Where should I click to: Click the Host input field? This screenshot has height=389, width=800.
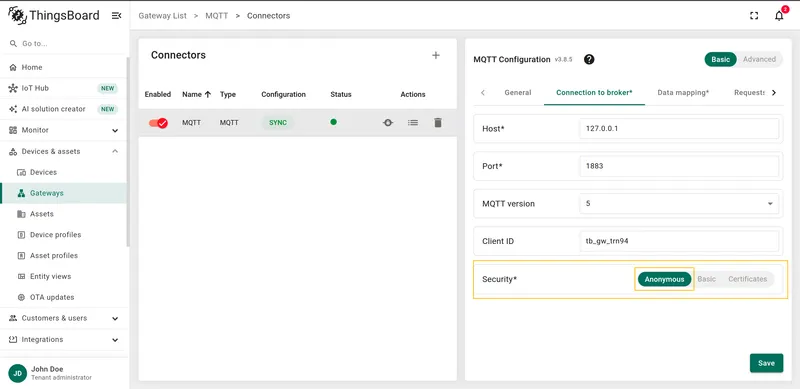679,129
